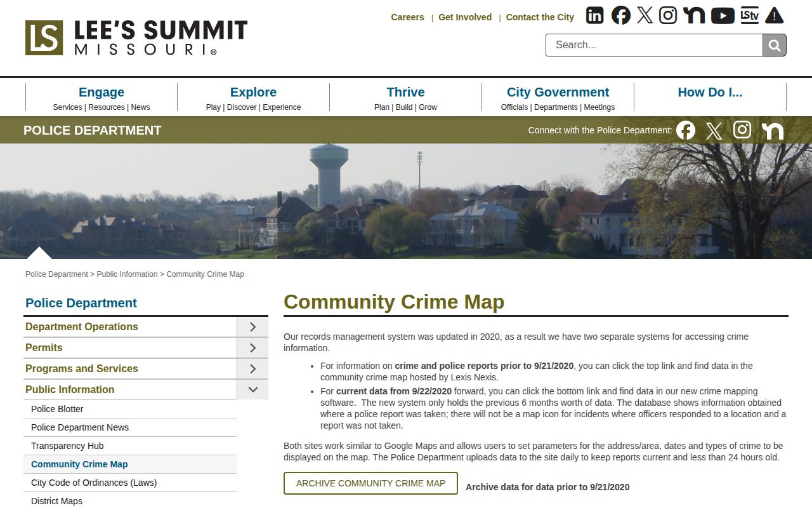812x508 pixels.
Task: Open Police Department Nextdoor icon
Action: 773,130
